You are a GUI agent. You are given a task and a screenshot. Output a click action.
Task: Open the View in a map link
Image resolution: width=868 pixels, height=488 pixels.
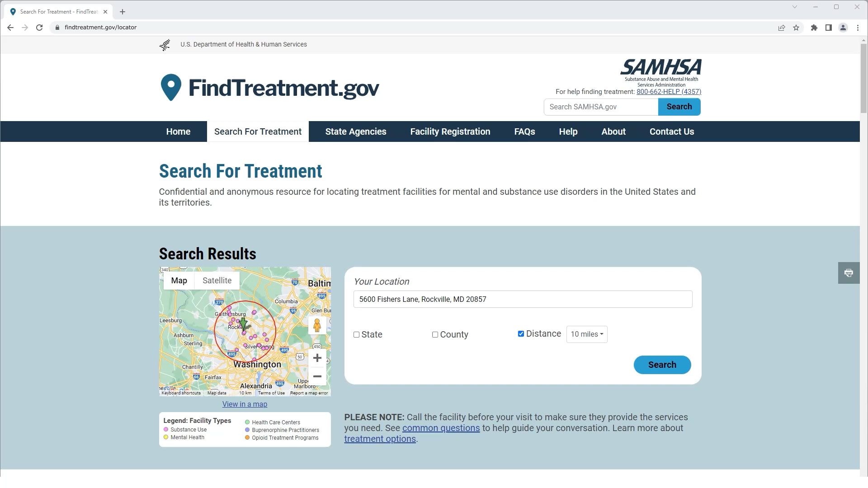pyautogui.click(x=245, y=404)
